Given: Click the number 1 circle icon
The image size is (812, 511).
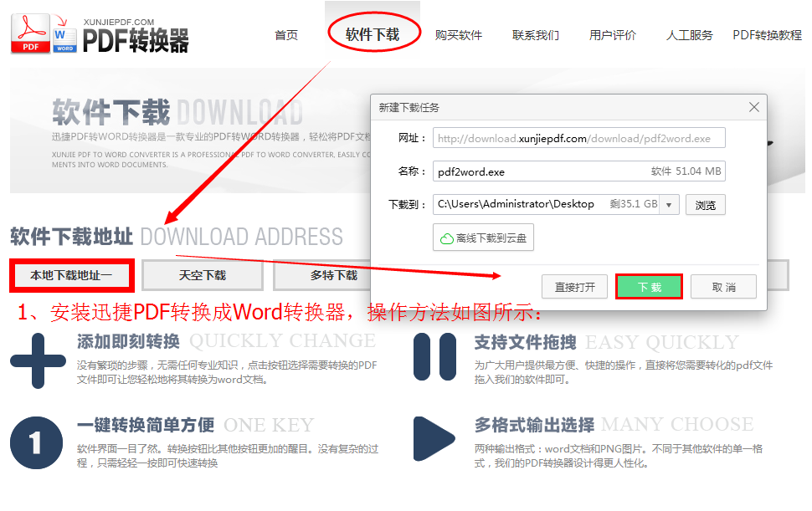Looking at the screenshot, I should pos(36,442).
